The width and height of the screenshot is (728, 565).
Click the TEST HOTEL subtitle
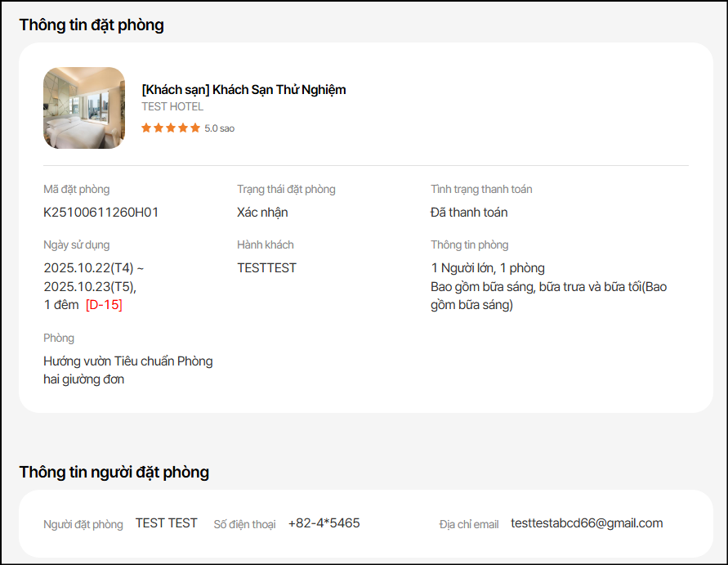click(x=172, y=106)
